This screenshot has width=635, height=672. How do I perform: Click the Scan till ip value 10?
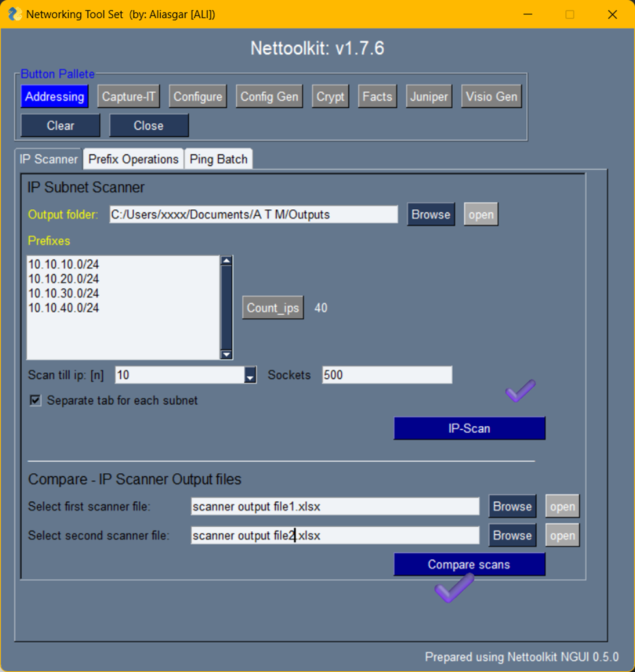coord(180,375)
